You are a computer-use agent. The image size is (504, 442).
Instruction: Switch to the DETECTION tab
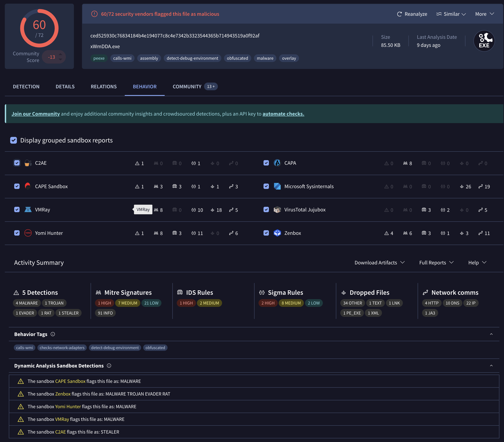(26, 87)
